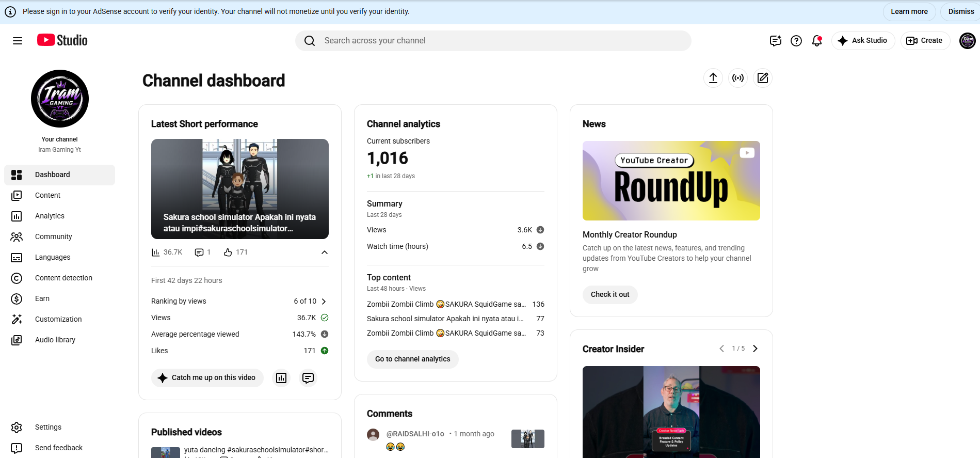Go to next Creator Insider slide
This screenshot has width=980, height=458.
coord(755,349)
